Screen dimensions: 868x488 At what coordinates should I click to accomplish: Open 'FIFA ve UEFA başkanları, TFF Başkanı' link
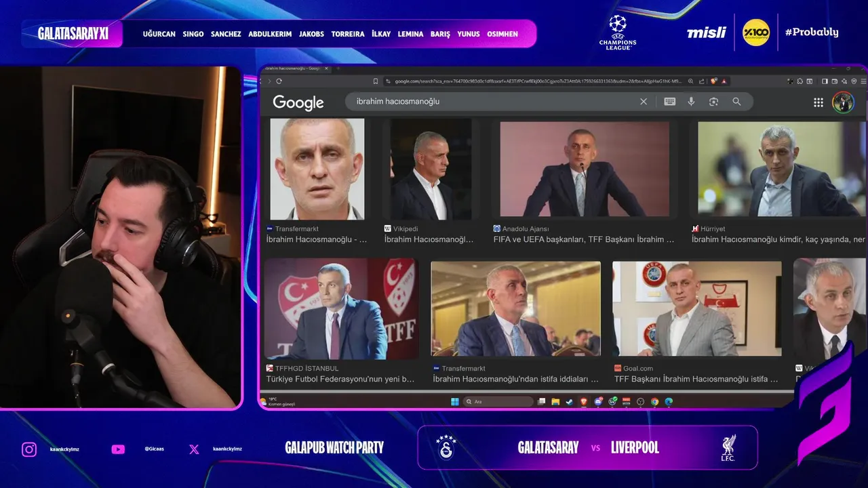pos(584,239)
